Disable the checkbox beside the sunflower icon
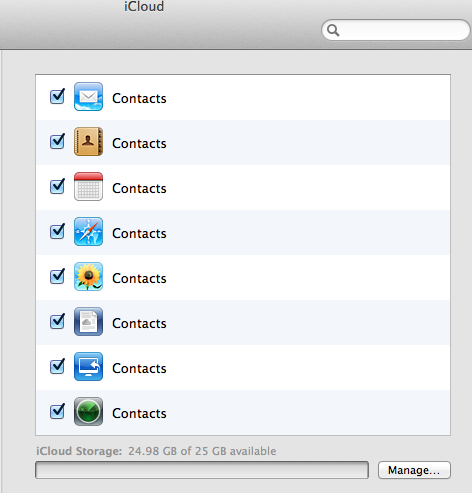 [57, 276]
